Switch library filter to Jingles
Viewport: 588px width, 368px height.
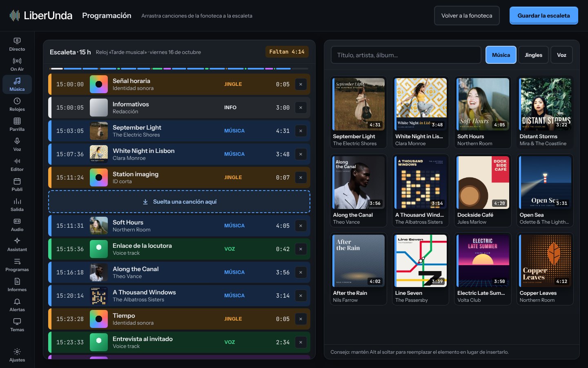(x=533, y=55)
